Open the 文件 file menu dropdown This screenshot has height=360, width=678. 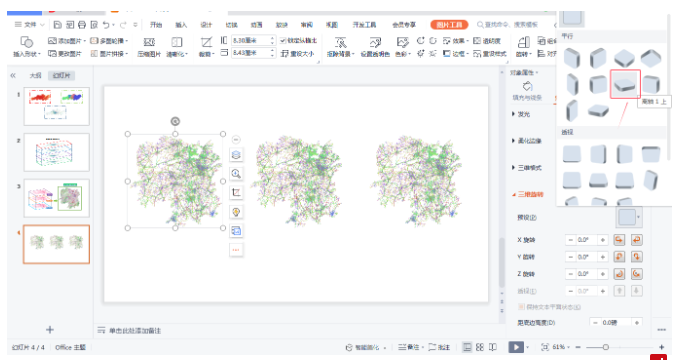click(29, 25)
